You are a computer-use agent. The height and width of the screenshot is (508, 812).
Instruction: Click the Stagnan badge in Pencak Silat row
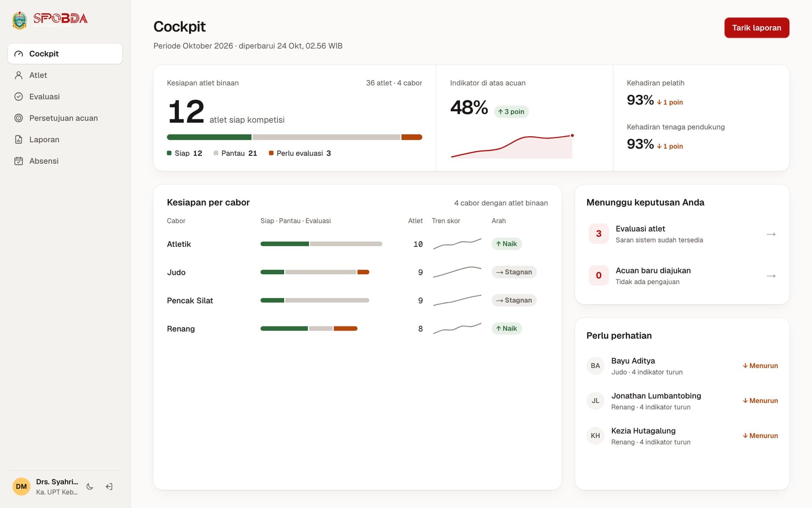tap(514, 300)
